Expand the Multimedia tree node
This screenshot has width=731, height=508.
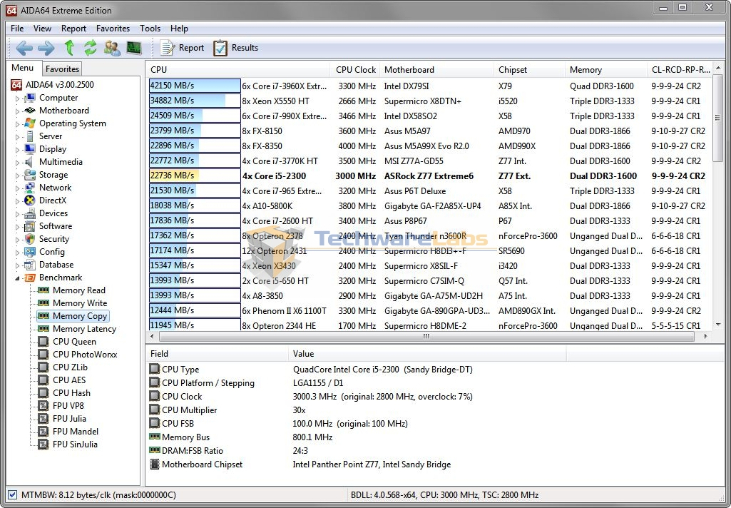click(17, 162)
